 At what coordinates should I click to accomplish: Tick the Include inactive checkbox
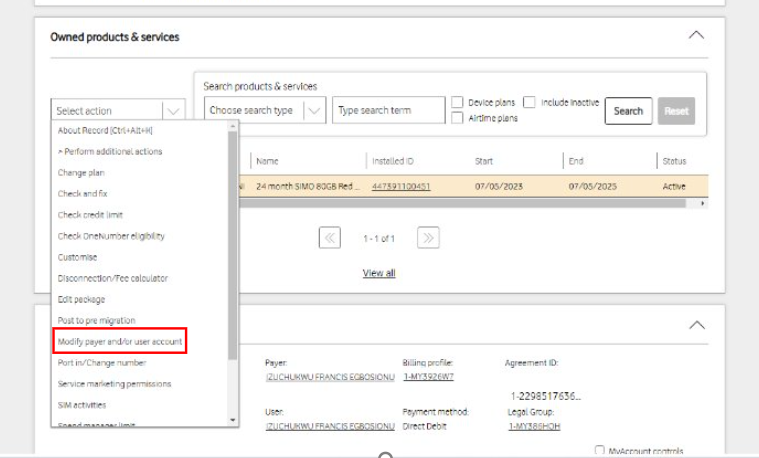(x=530, y=102)
